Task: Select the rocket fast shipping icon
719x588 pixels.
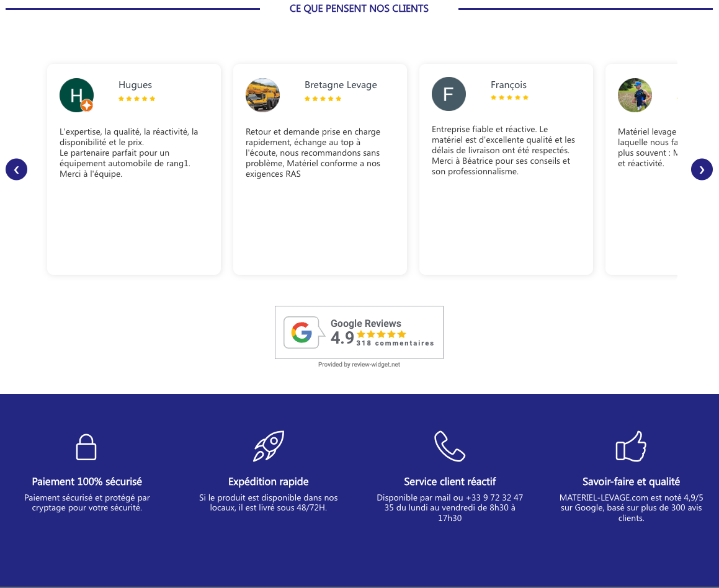Action: click(x=269, y=446)
